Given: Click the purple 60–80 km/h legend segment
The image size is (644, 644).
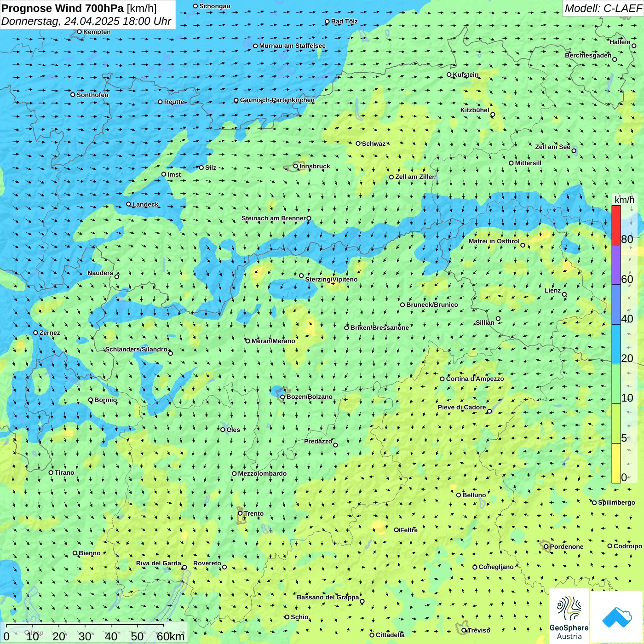Looking at the screenshot, I should 616,265.
